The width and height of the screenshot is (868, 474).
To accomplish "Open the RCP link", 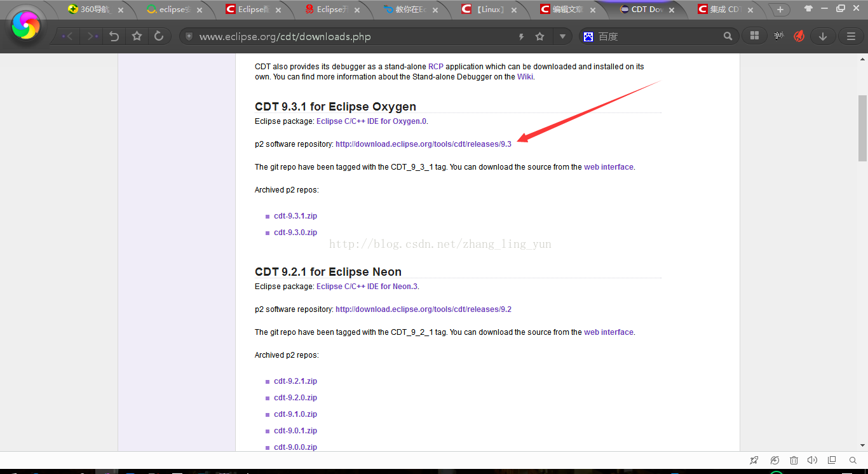I will [436, 67].
